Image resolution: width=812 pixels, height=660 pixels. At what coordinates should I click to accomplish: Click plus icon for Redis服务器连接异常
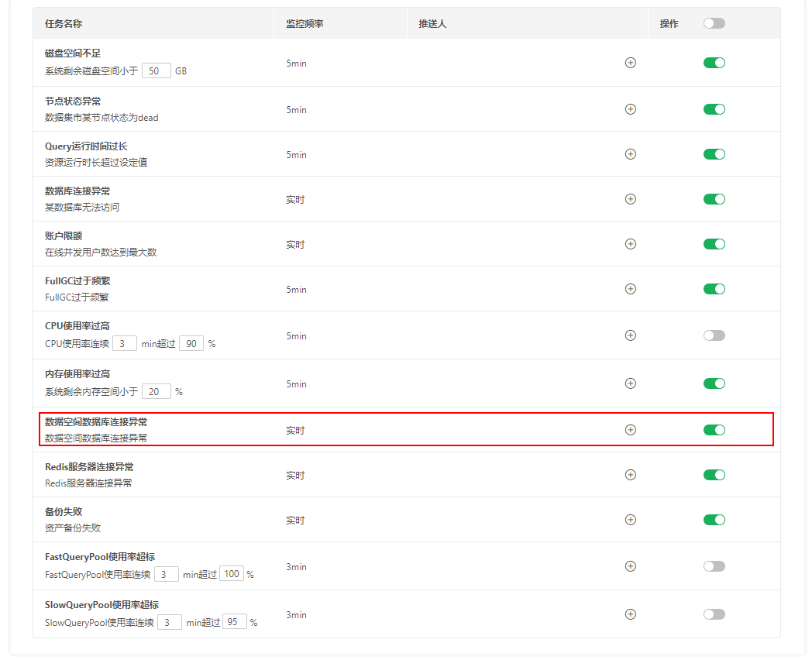[631, 474]
